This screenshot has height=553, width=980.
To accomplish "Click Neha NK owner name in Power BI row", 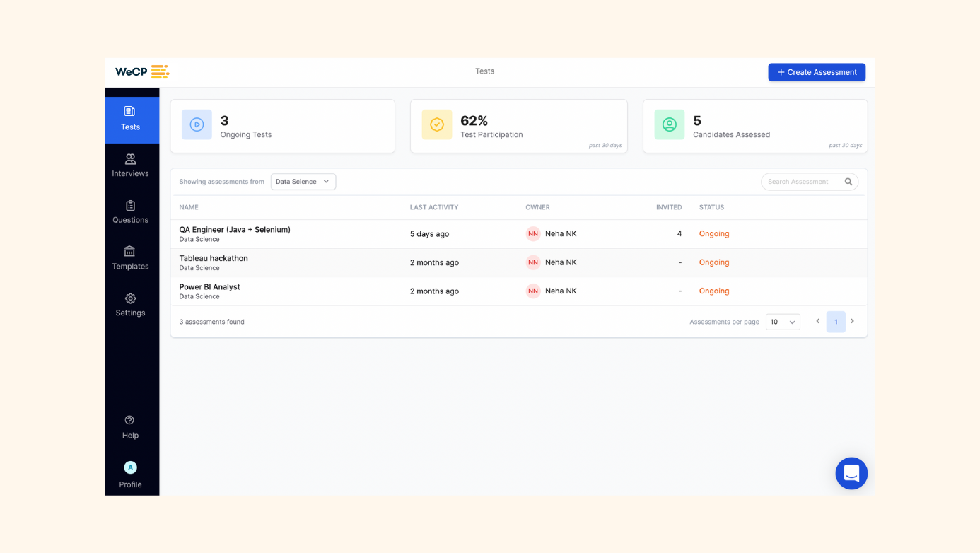I will [x=561, y=291].
